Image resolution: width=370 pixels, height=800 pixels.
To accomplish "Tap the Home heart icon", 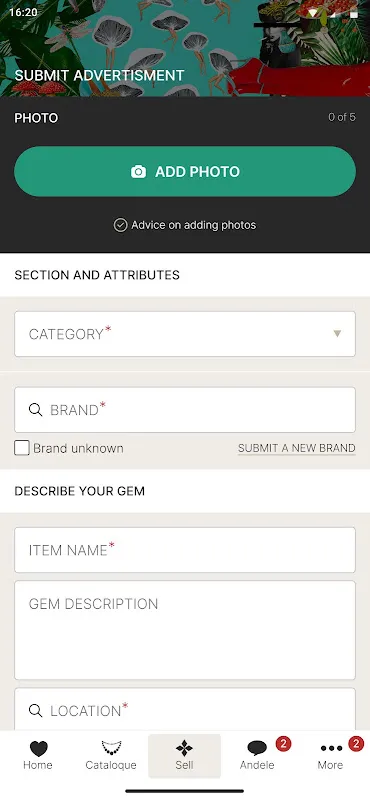I will pos(38,748).
